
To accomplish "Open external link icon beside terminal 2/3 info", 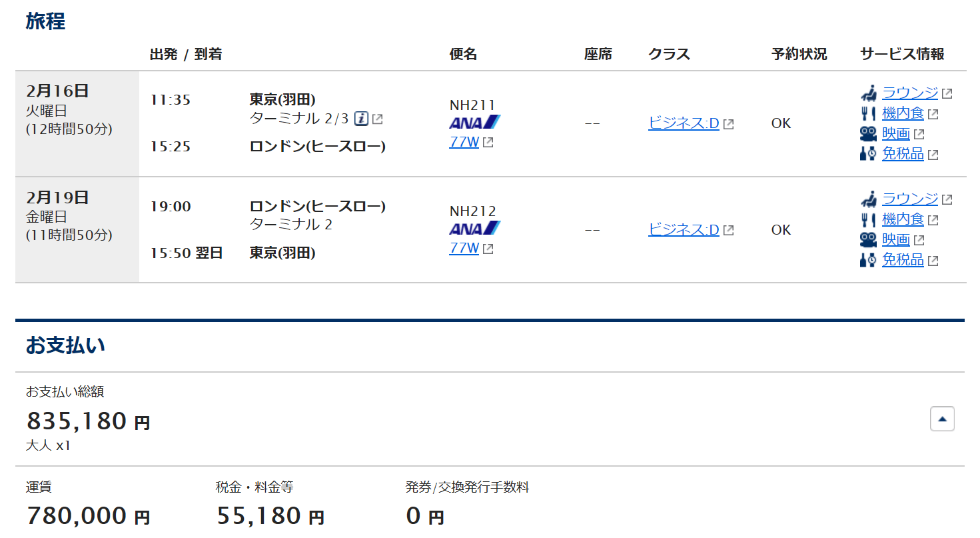I will tap(378, 119).
